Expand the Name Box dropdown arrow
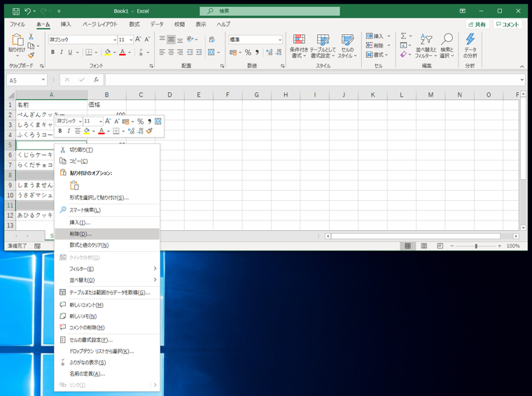 [43, 80]
